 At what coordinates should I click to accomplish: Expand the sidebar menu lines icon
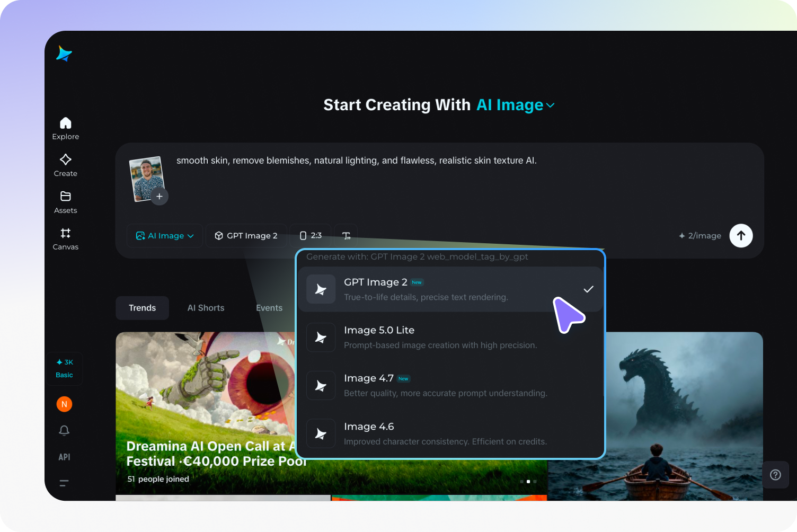tap(64, 483)
